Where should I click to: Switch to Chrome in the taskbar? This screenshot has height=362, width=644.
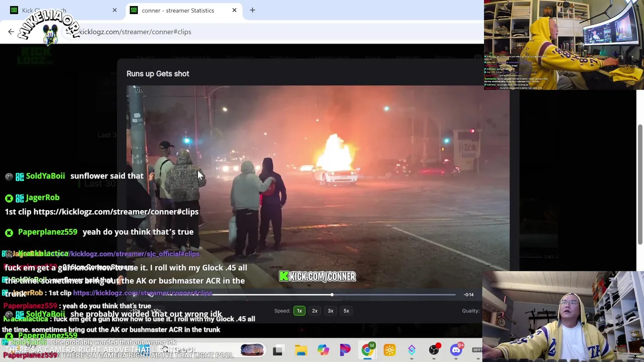[367, 350]
